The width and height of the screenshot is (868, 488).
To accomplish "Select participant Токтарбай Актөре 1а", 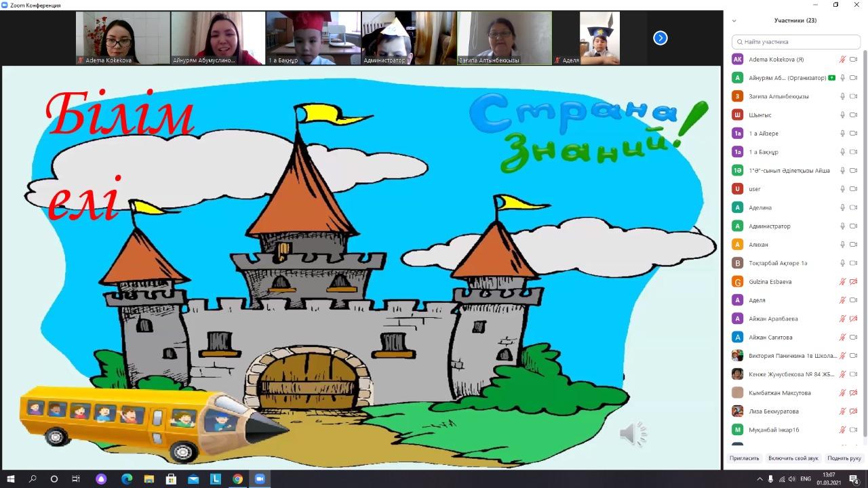I will [777, 263].
